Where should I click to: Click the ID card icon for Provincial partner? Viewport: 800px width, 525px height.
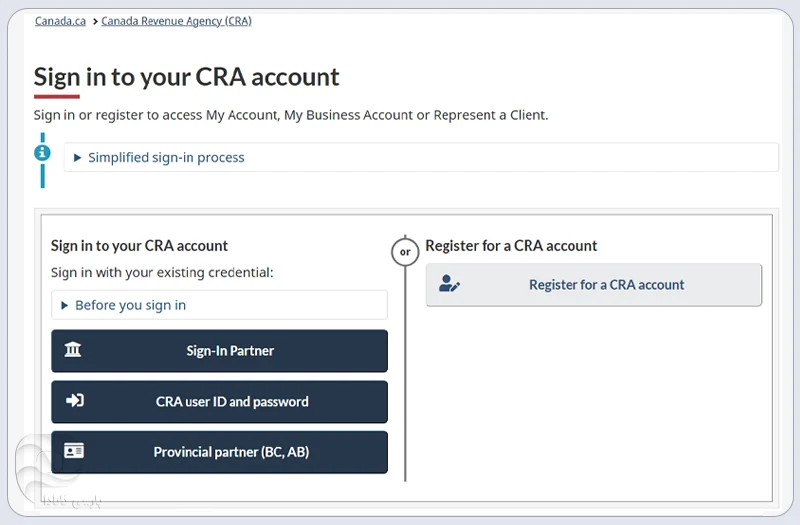74,451
